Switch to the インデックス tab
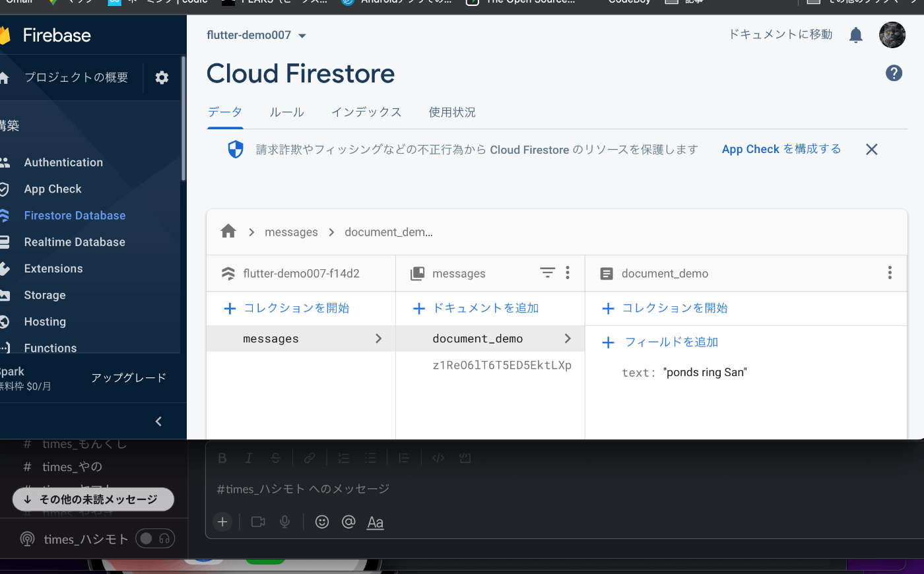 [366, 112]
